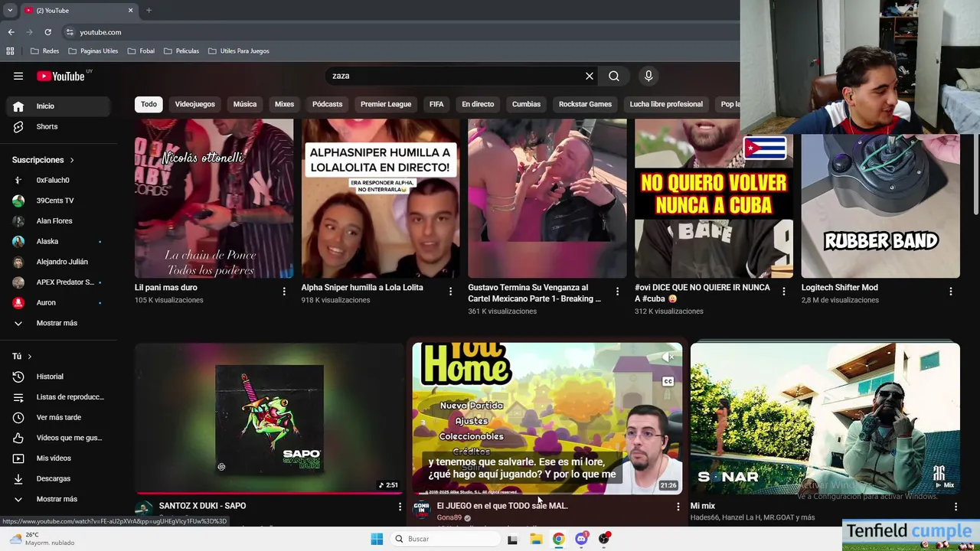Toggle closed captions on the previewing video
Image resolution: width=980 pixels, height=551 pixels.
(x=668, y=381)
